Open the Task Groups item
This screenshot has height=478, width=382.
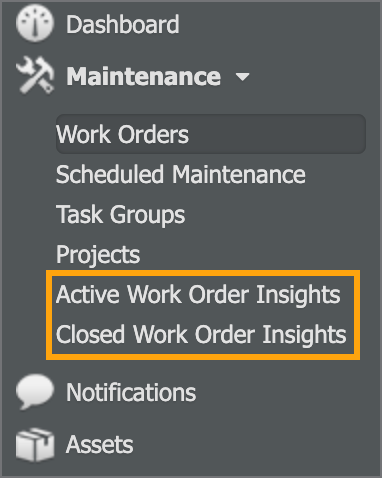[120, 215]
